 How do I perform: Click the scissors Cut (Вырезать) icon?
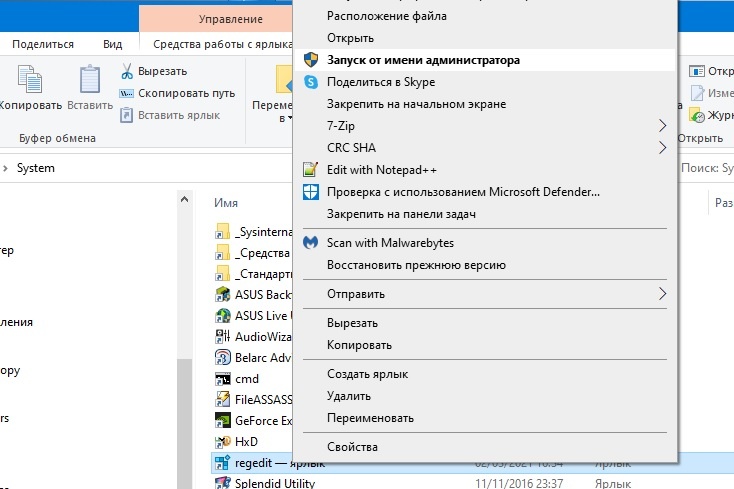tap(126, 71)
